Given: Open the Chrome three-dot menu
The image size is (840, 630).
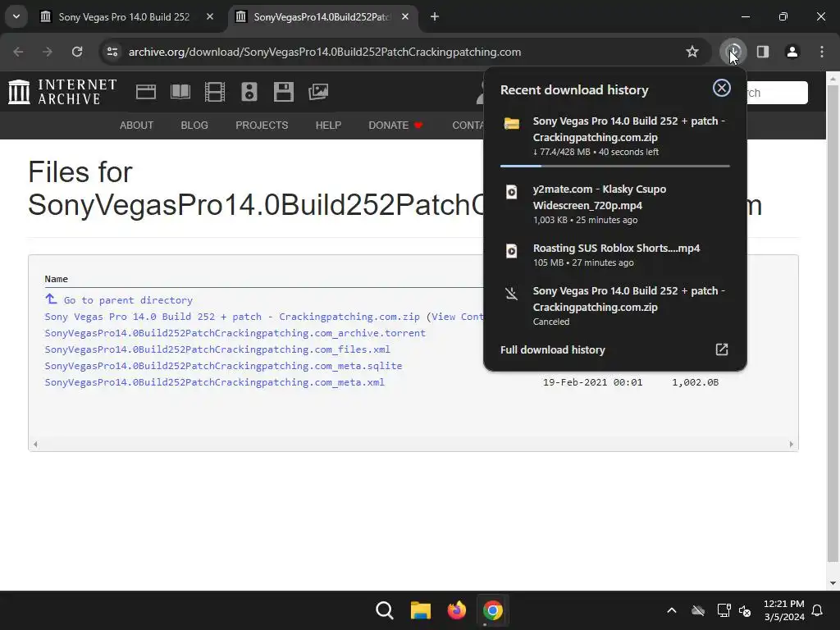Looking at the screenshot, I should (x=822, y=52).
